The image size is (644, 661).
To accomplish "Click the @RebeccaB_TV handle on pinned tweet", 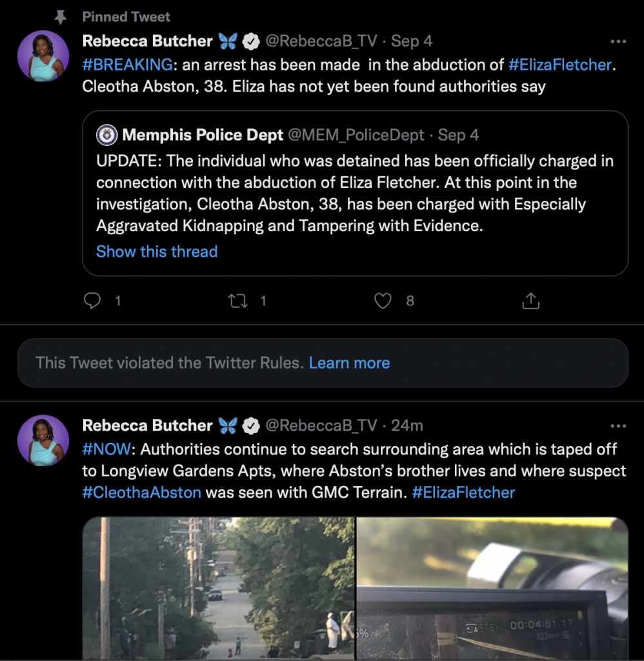I will point(321,41).
